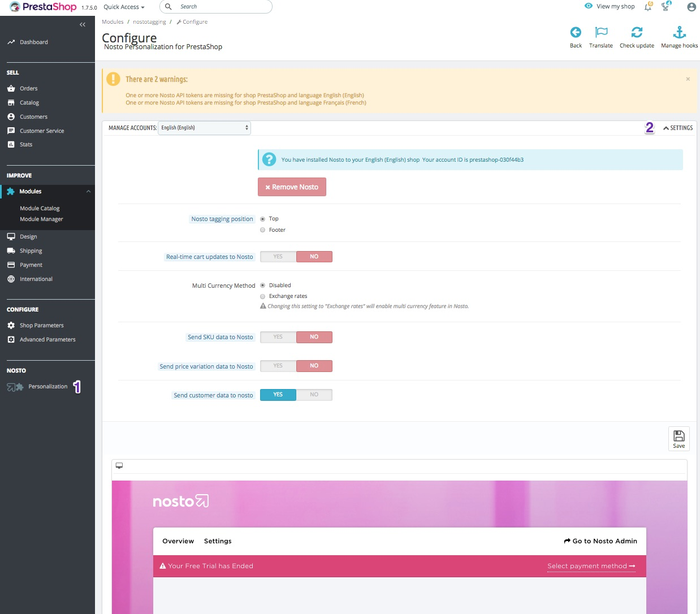Open the notifications bell icon
This screenshot has width=700, height=614.
649,6
